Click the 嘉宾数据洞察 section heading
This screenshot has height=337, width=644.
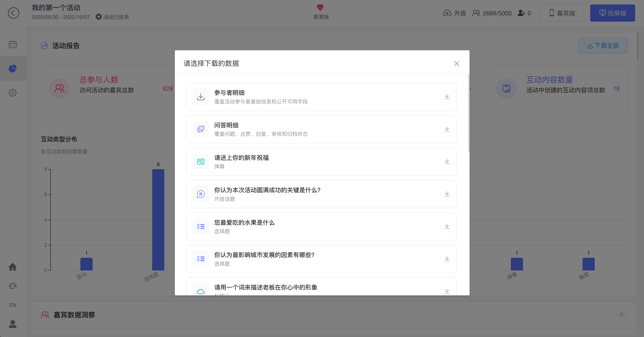click(74, 315)
